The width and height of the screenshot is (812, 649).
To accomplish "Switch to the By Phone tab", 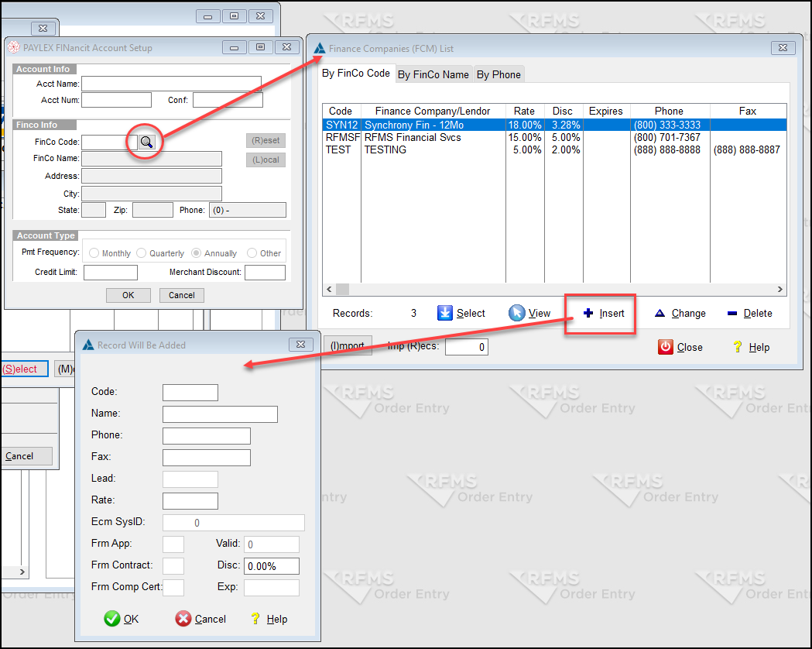I will click(498, 74).
